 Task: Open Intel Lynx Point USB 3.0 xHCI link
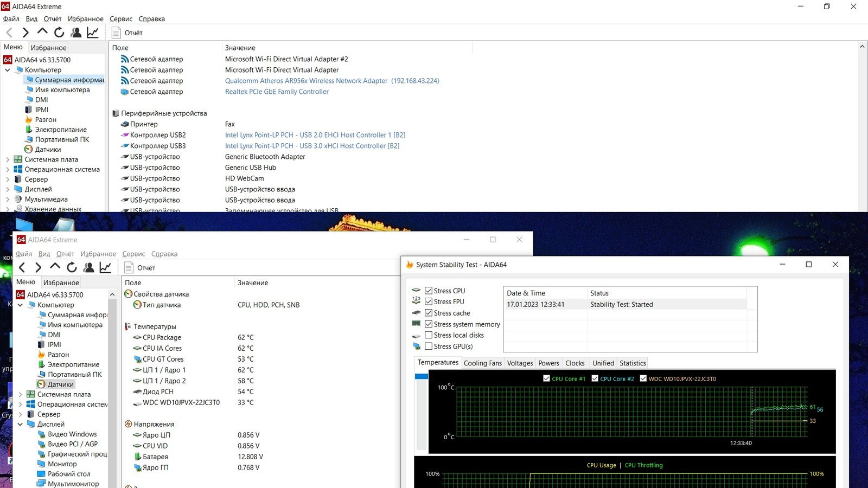pos(312,146)
